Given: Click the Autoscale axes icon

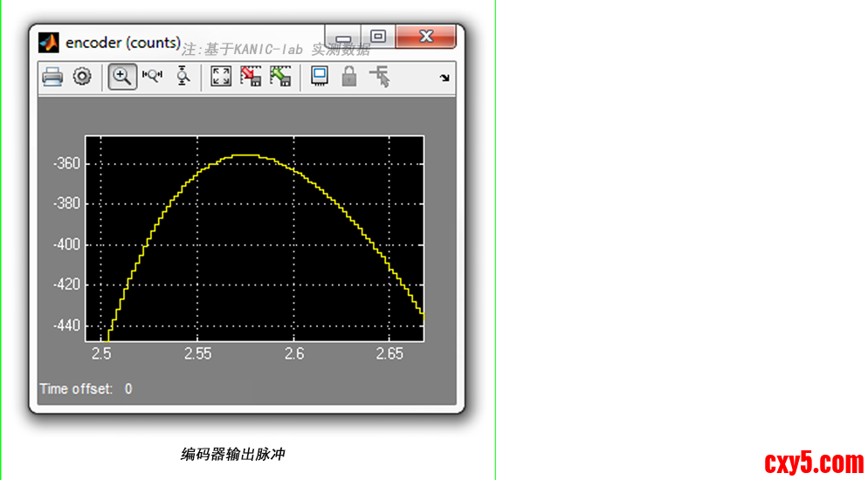Looking at the screenshot, I should [x=221, y=77].
